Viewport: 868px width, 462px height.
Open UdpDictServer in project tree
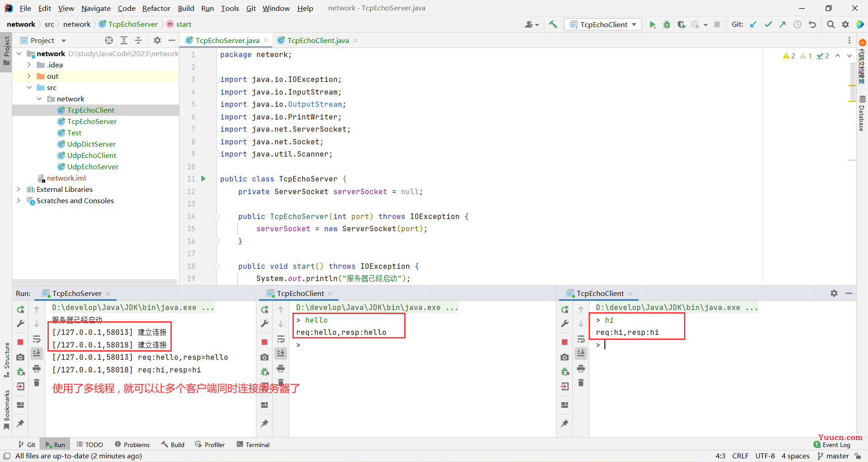click(91, 144)
